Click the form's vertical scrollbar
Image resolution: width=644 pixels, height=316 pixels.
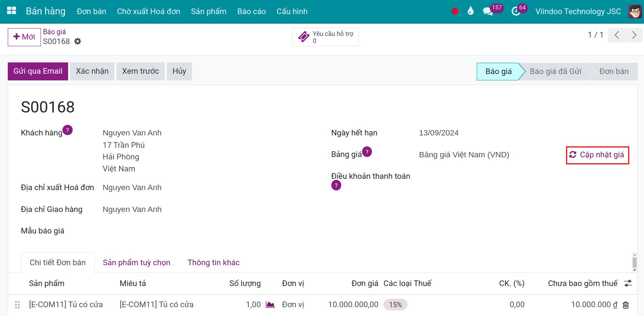[x=634, y=262]
